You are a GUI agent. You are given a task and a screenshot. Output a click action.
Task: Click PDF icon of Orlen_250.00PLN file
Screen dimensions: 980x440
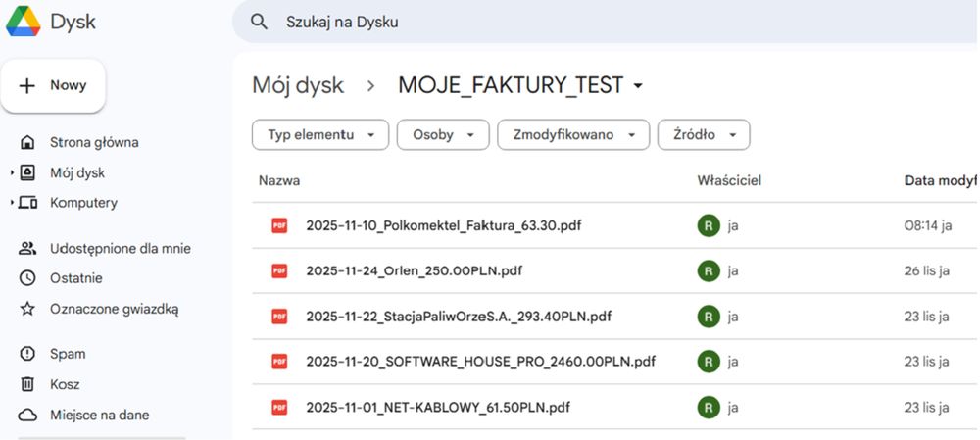pyautogui.click(x=279, y=270)
